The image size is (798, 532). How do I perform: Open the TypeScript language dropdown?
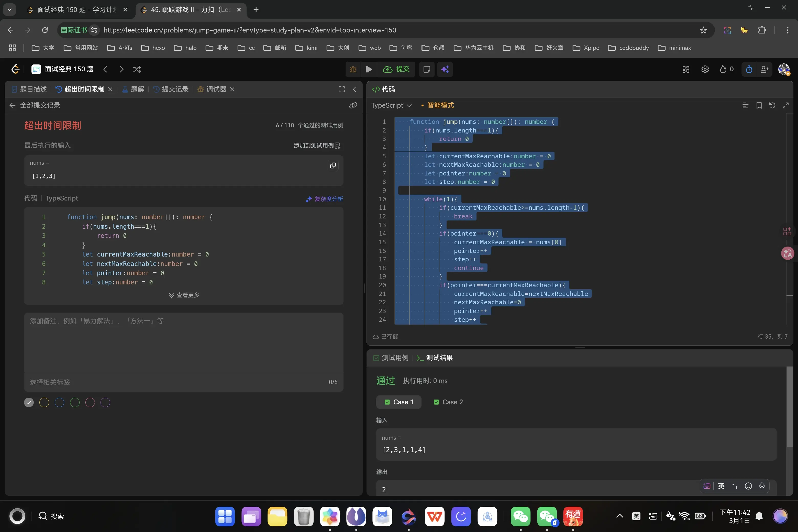[x=391, y=106]
